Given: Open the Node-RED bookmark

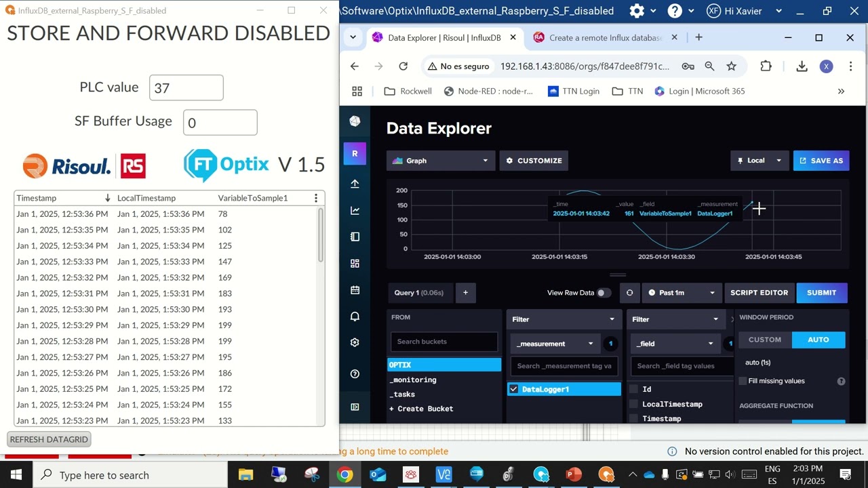Looking at the screenshot, I should click(488, 91).
